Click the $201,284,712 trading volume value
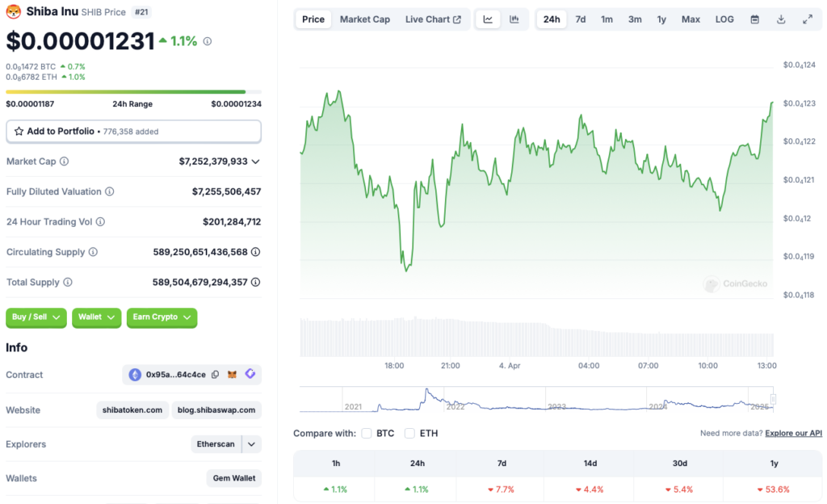Image resolution: width=827 pixels, height=504 pixels. (x=232, y=222)
